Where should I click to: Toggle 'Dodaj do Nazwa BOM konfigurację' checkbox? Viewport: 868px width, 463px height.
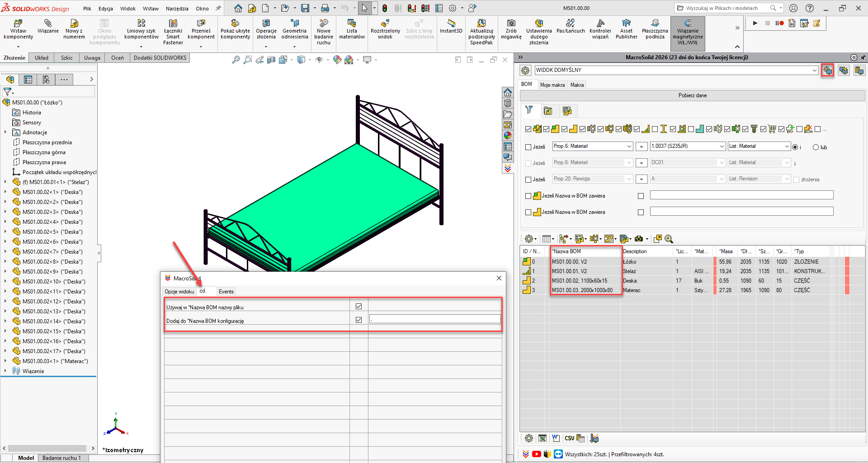(359, 320)
